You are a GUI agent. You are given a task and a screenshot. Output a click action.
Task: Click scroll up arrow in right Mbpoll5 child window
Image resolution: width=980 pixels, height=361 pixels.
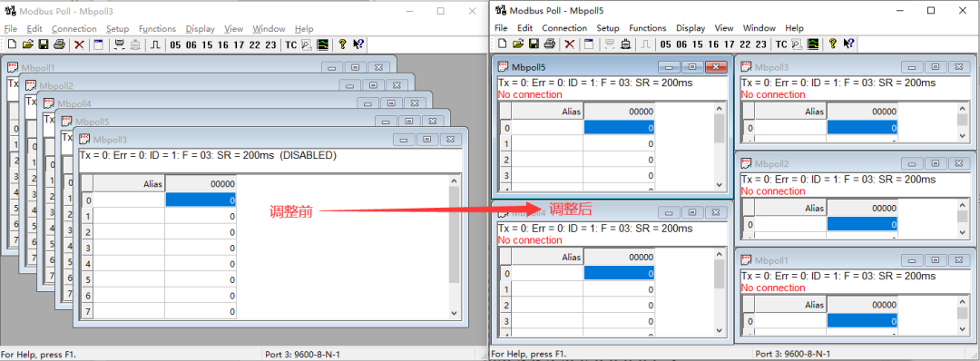coord(720,110)
